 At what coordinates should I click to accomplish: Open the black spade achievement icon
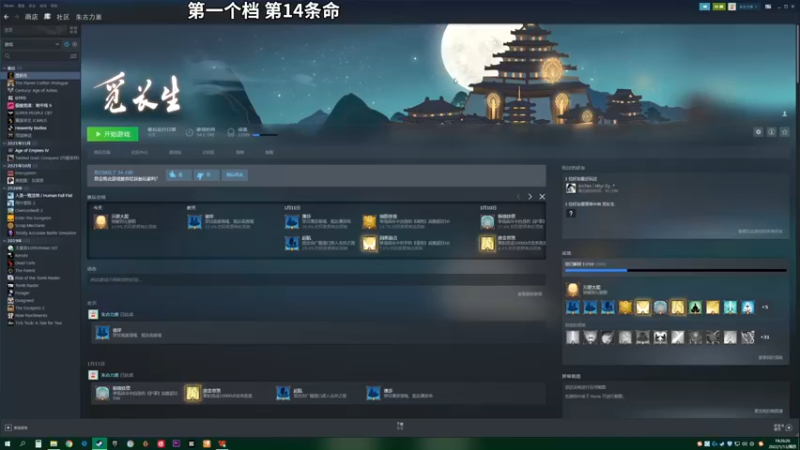click(695, 307)
